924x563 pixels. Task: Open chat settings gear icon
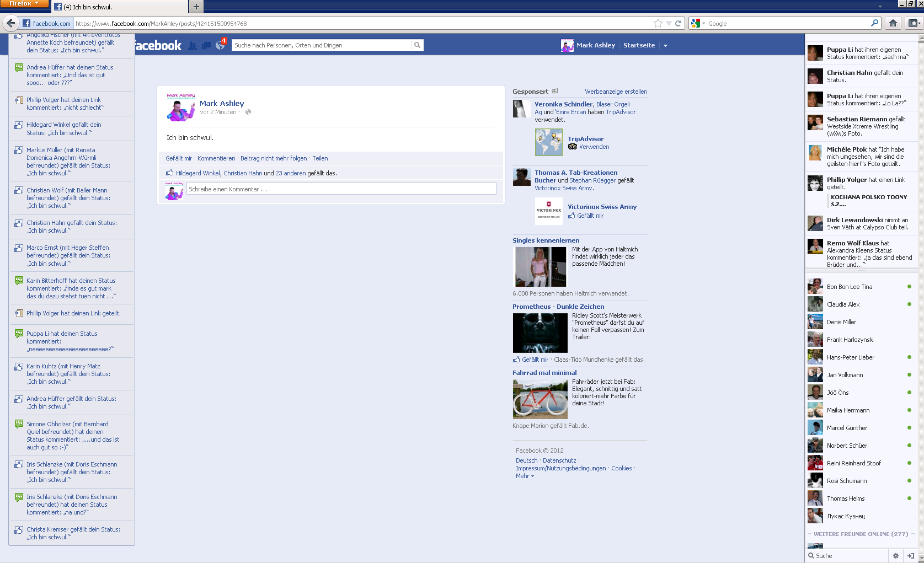(x=896, y=556)
